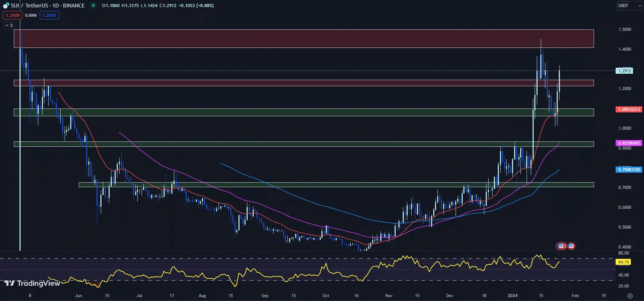Click the Jun label on time axis

tap(78, 296)
